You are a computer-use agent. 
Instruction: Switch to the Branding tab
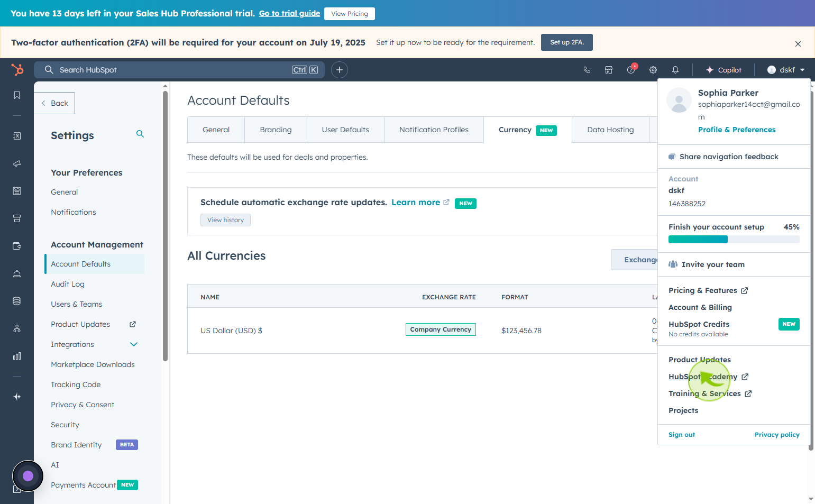pyautogui.click(x=276, y=130)
